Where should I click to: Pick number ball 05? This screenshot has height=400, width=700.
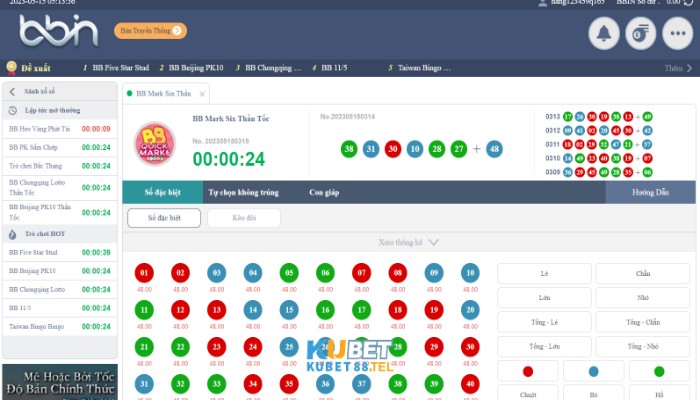(289, 273)
